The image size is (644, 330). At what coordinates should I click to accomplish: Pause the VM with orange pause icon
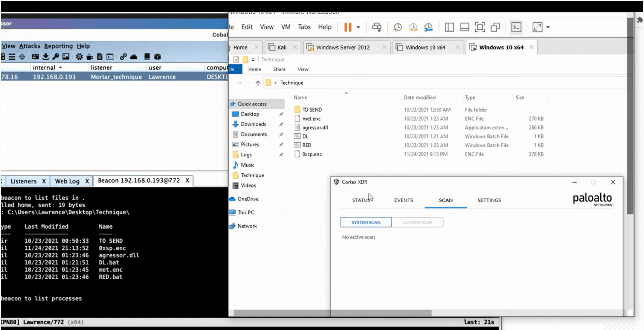coord(348,27)
